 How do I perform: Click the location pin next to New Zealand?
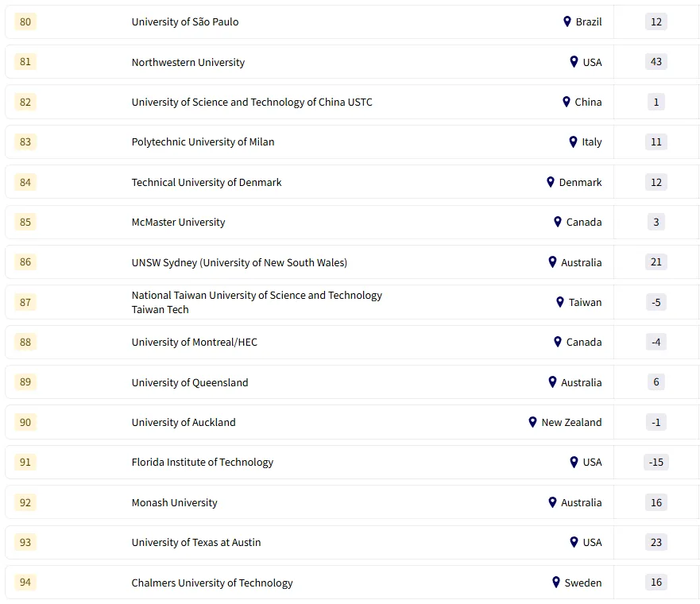[533, 422]
